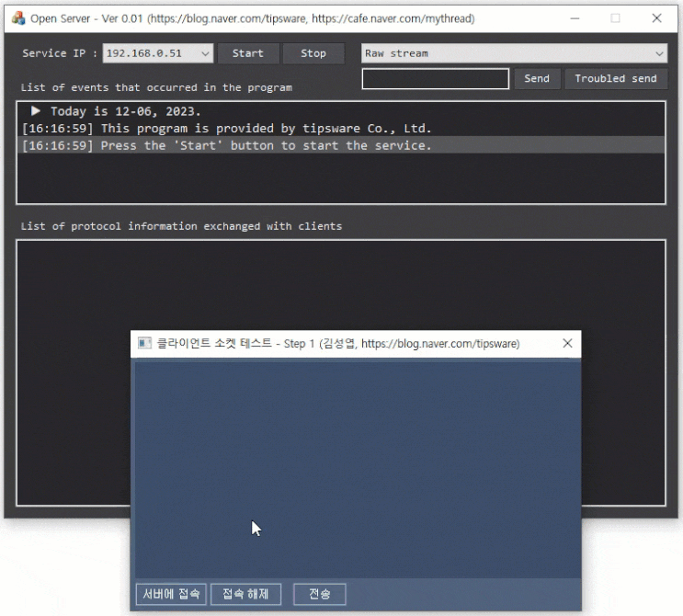This screenshot has height=616, width=683.
Task: Focus the message input field beside Send
Action: coord(435,79)
